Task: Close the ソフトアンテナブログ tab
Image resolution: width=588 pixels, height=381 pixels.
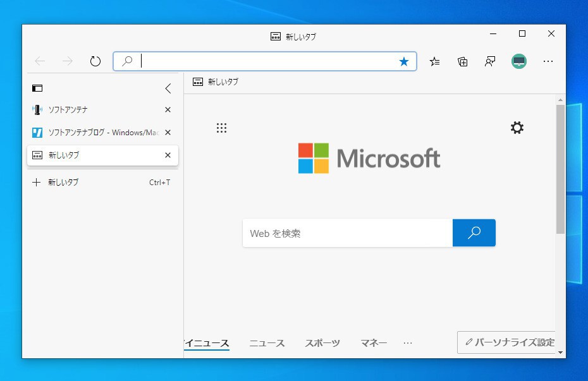Action: point(168,132)
